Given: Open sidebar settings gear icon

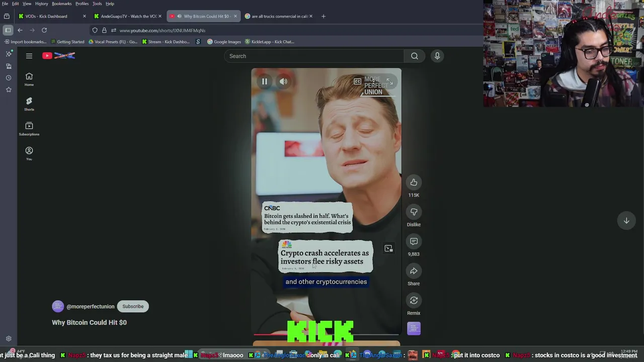Looking at the screenshot, I should pyautogui.click(x=9, y=339).
